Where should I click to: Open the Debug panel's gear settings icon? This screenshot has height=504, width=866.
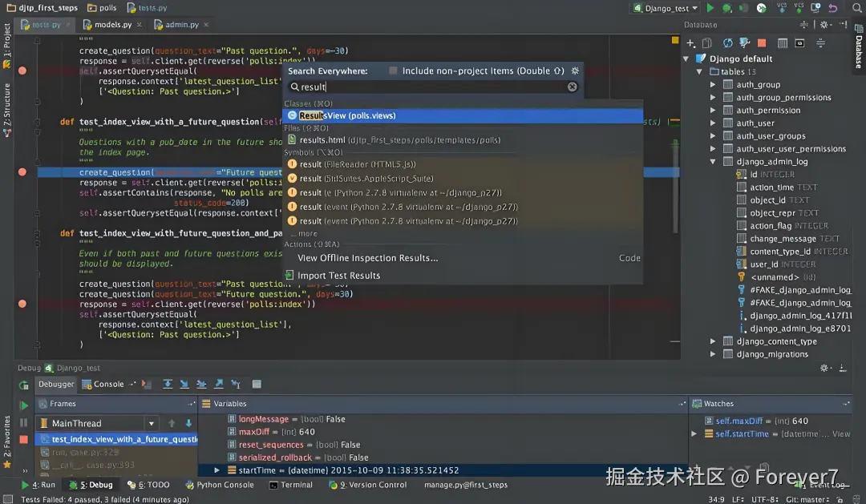(824, 368)
